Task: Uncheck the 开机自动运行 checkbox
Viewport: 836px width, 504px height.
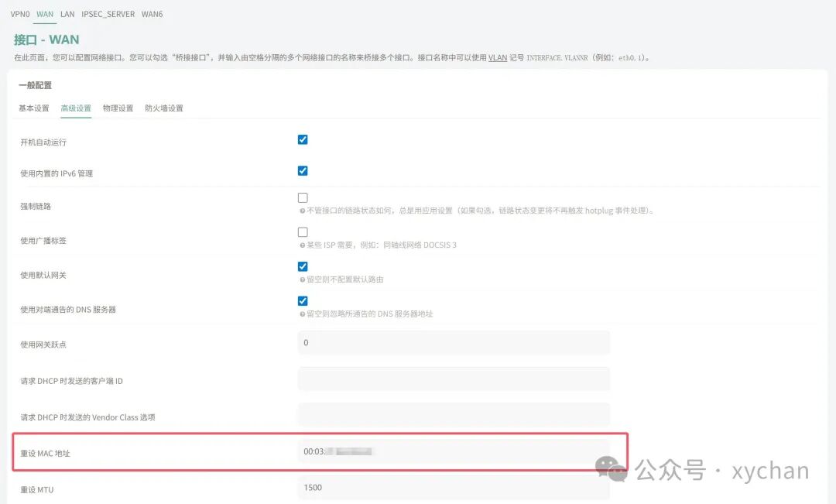Action: click(x=303, y=139)
